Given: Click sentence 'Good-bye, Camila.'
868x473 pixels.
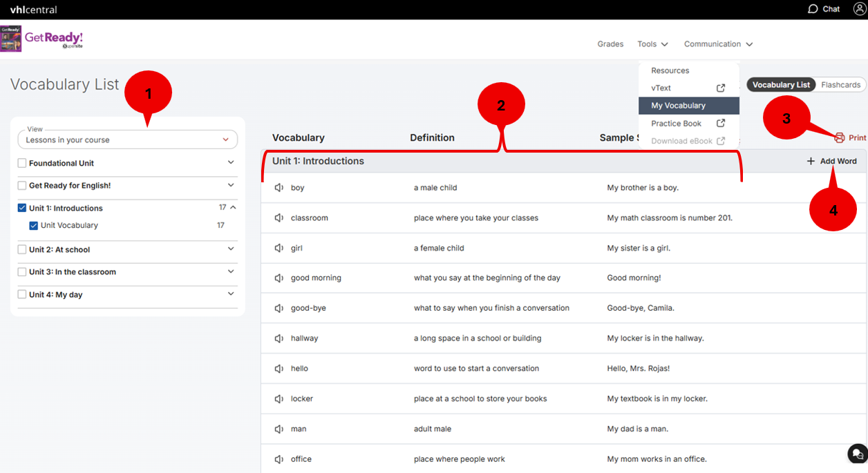Looking at the screenshot, I should coord(641,308).
